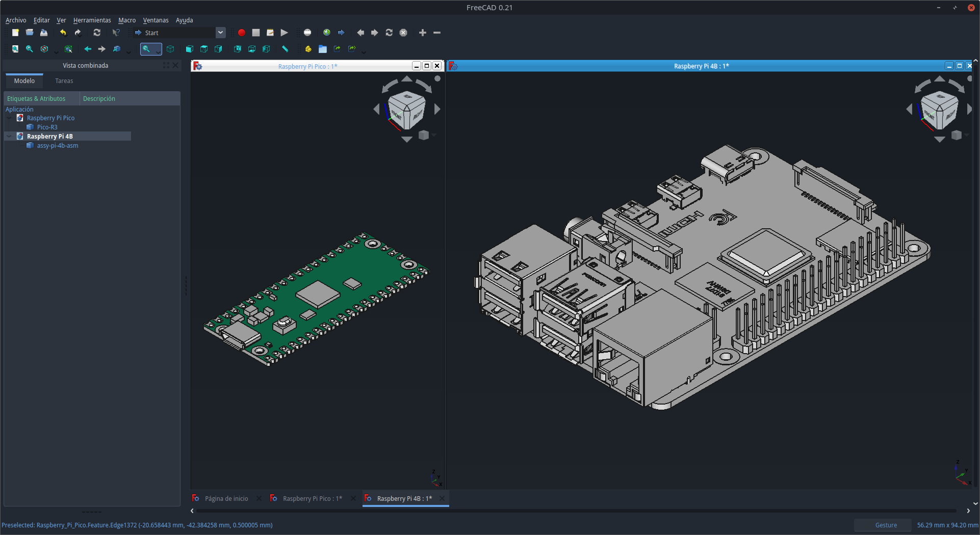Switch to the Modelo tab
Viewport: 980px width, 535px height.
[x=24, y=81]
